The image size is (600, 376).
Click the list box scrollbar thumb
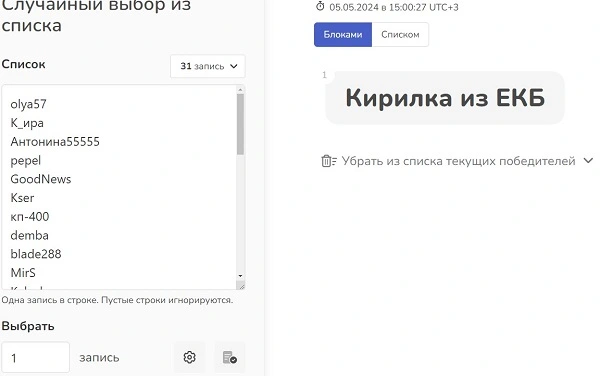coord(240,124)
